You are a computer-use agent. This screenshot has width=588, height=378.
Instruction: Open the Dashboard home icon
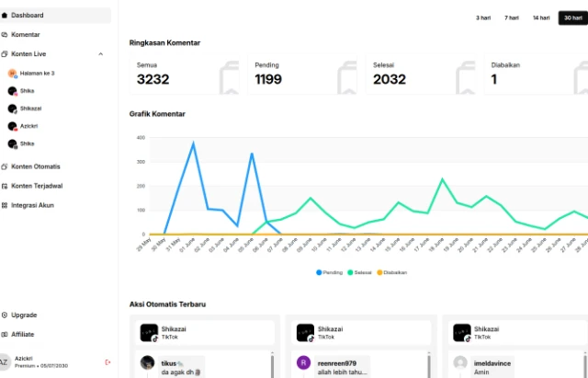(6, 16)
